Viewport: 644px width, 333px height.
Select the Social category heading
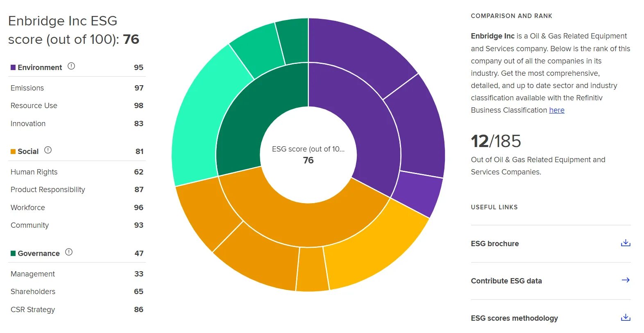28,151
